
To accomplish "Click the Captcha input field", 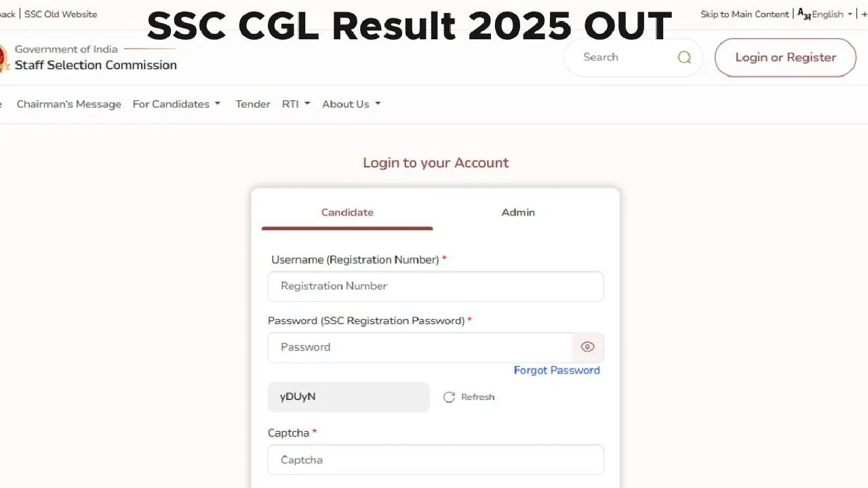I will pos(435,460).
